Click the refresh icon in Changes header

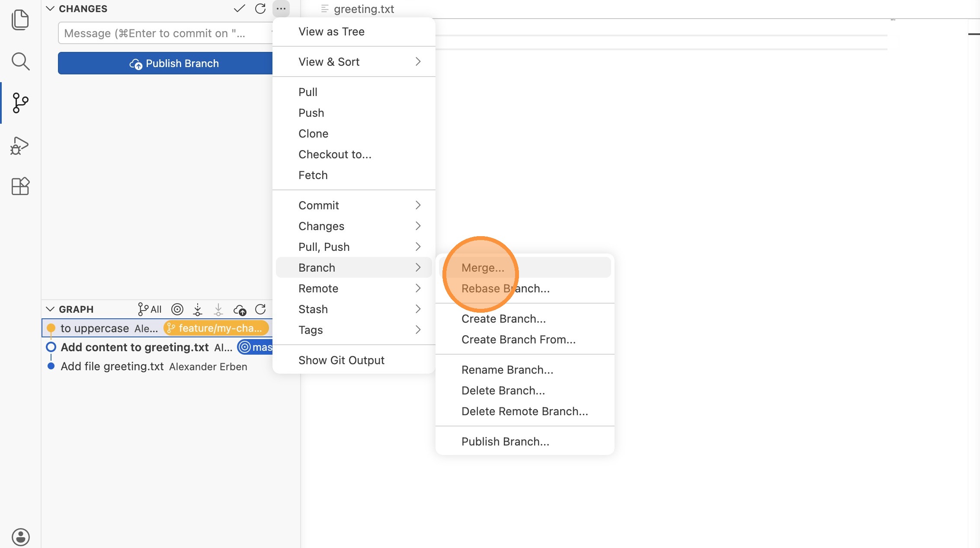coord(260,9)
